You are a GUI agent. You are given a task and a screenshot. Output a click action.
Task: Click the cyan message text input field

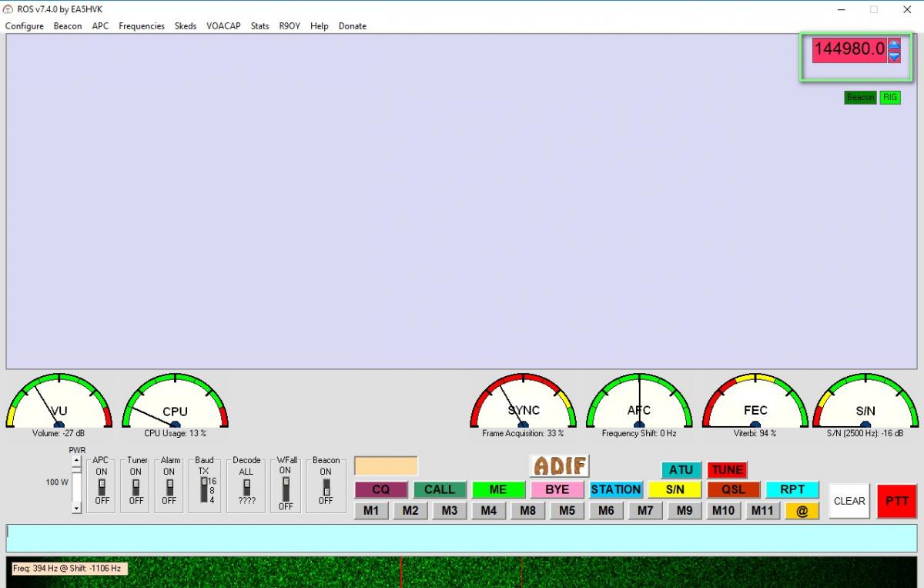coord(462,538)
